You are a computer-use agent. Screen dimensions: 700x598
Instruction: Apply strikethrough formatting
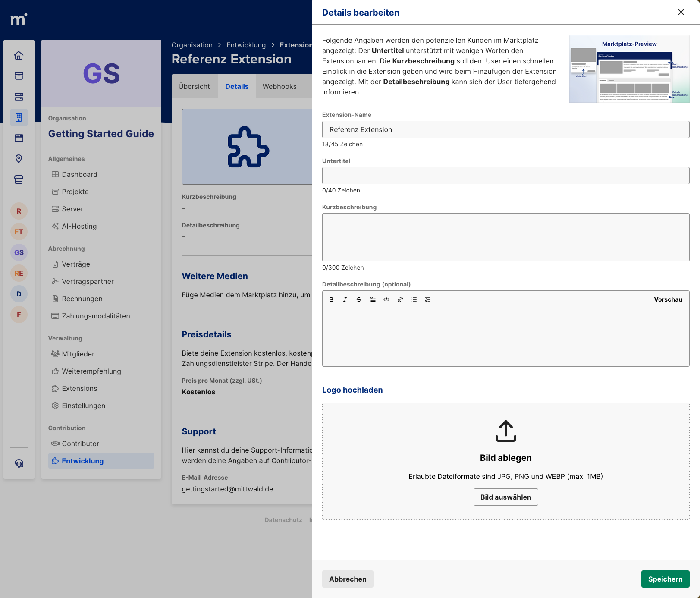click(x=358, y=299)
